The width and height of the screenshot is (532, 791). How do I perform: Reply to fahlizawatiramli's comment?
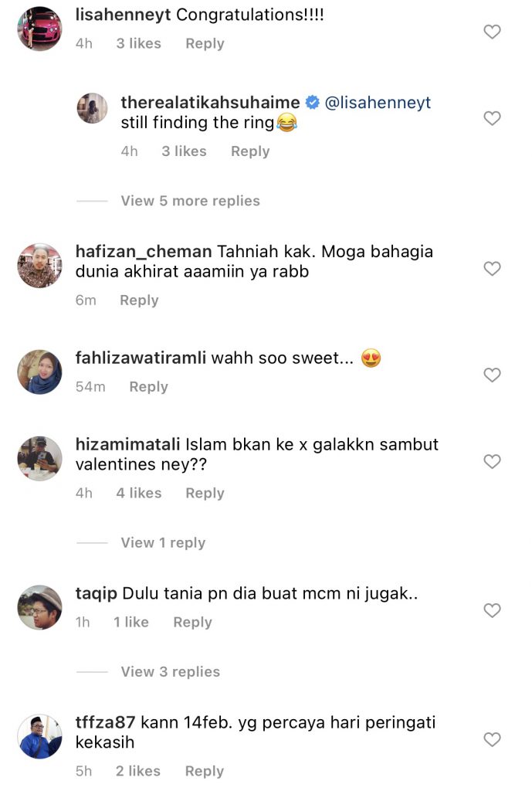148,387
